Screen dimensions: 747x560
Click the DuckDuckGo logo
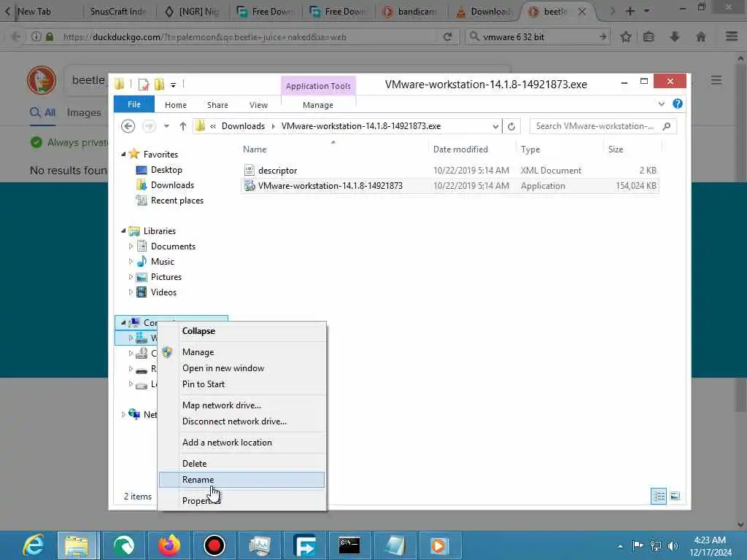tap(42, 80)
